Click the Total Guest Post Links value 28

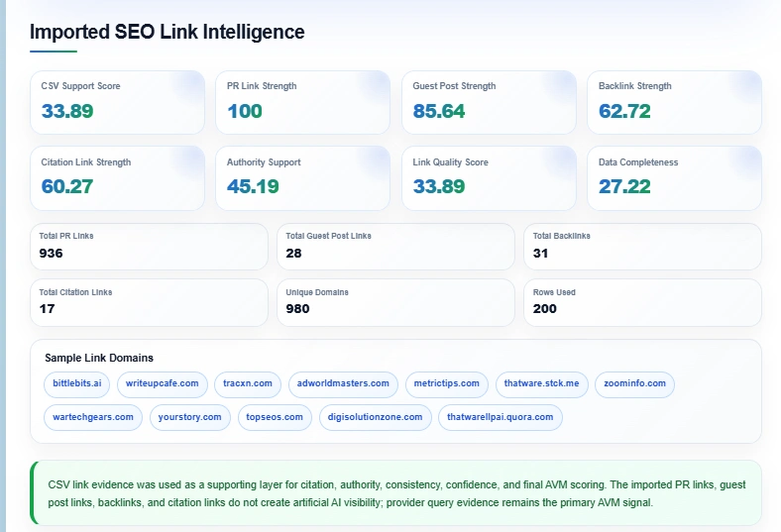tap(293, 254)
